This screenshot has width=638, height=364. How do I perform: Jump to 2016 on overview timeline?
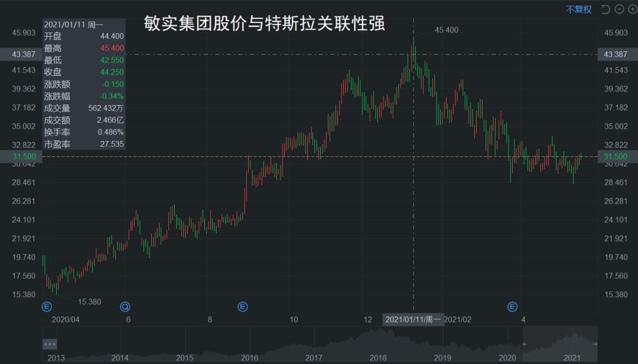click(x=249, y=358)
